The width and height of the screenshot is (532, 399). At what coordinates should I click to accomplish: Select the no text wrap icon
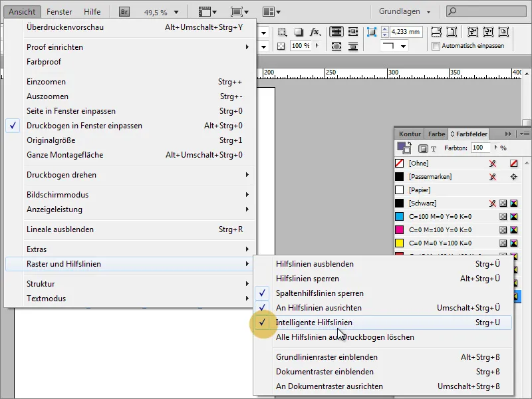coord(336,32)
